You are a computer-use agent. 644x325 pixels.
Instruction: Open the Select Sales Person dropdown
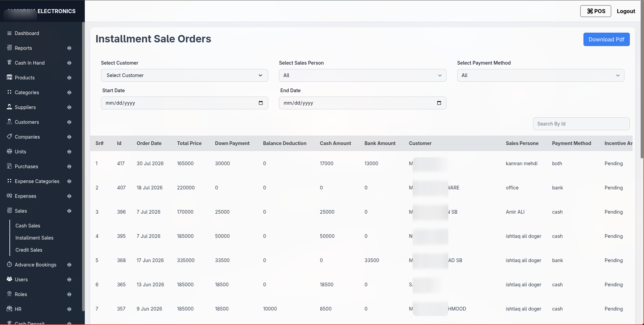coord(362,75)
